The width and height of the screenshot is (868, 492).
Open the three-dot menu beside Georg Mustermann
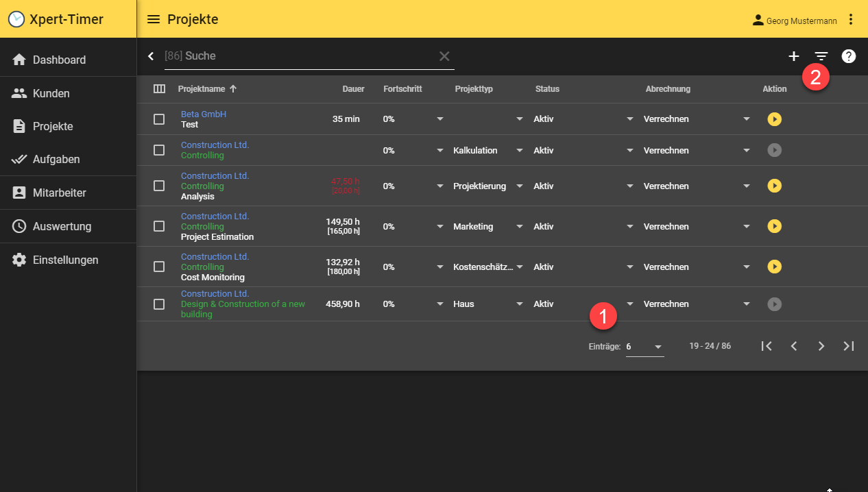click(x=851, y=19)
